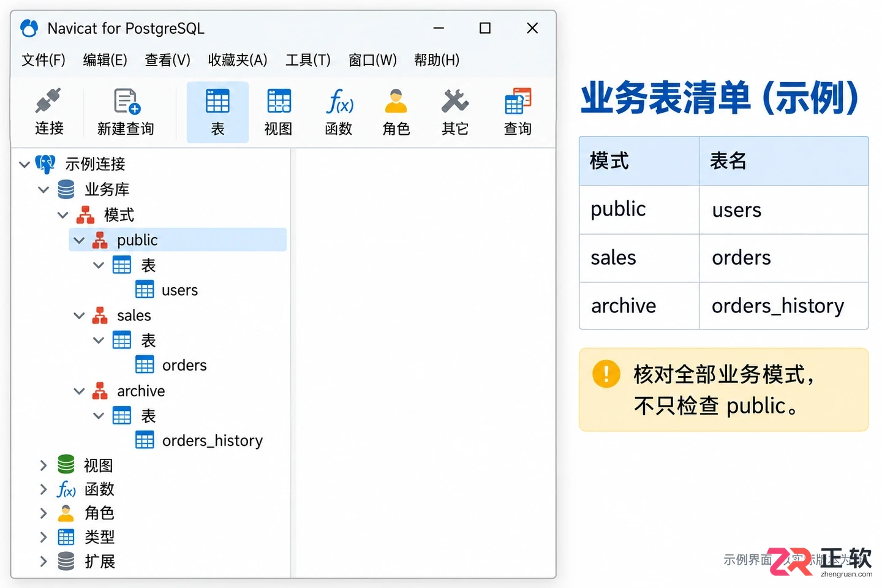The width and height of the screenshot is (882, 588).
Task: Open the 帮助(H) menu
Action: point(437,60)
